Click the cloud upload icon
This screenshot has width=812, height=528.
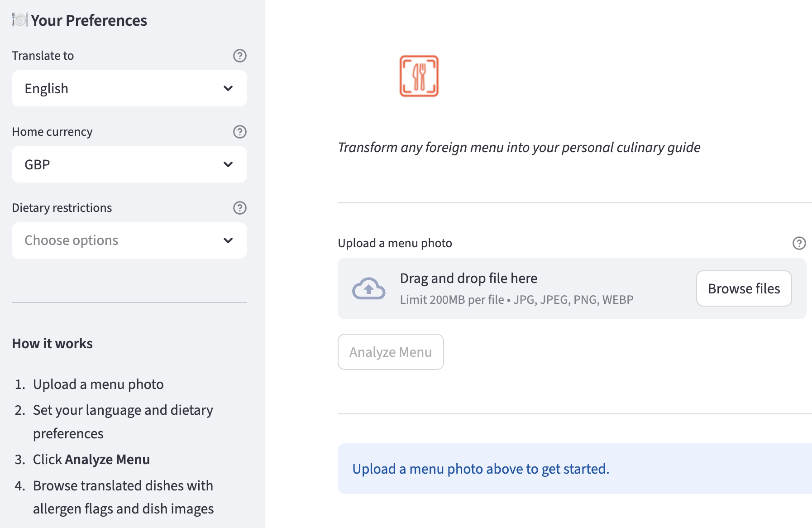368,289
